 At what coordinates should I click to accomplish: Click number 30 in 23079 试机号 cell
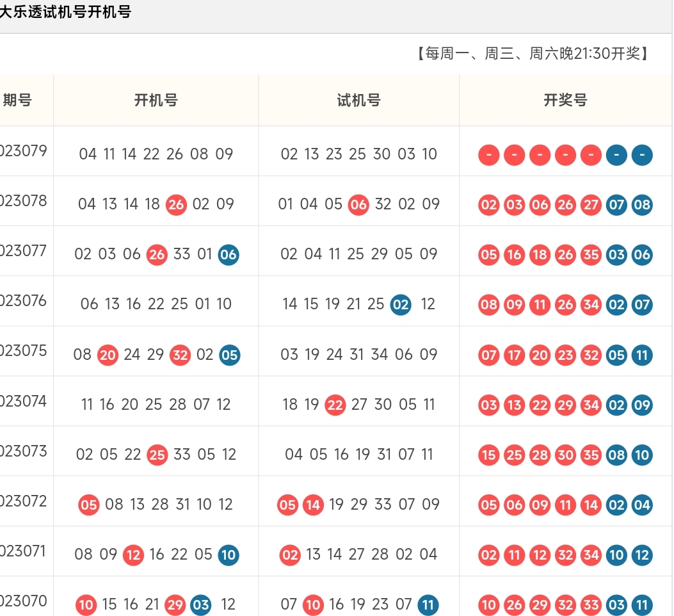[381, 154]
